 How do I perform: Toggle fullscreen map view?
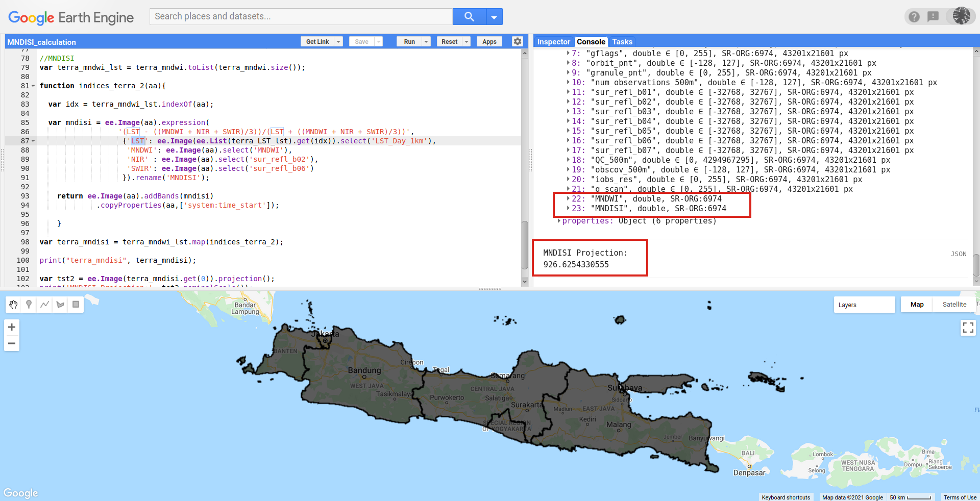968,328
